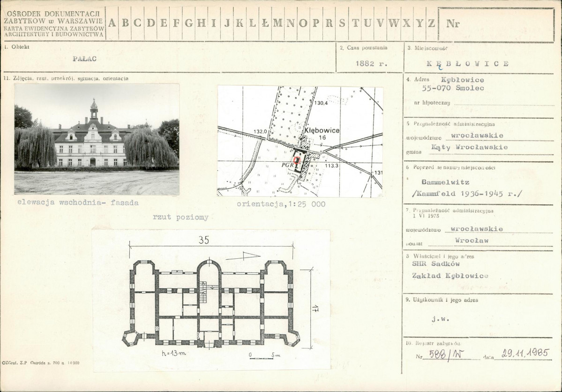The width and height of the screenshot is (562, 392).
Task: Click the handwritten date 29.11.1985
Action: click(x=525, y=353)
